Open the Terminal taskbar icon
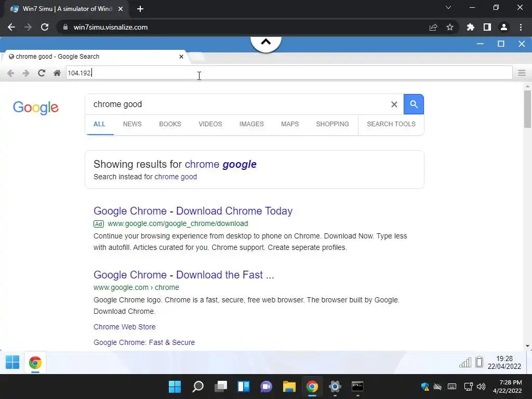 point(357,387)
